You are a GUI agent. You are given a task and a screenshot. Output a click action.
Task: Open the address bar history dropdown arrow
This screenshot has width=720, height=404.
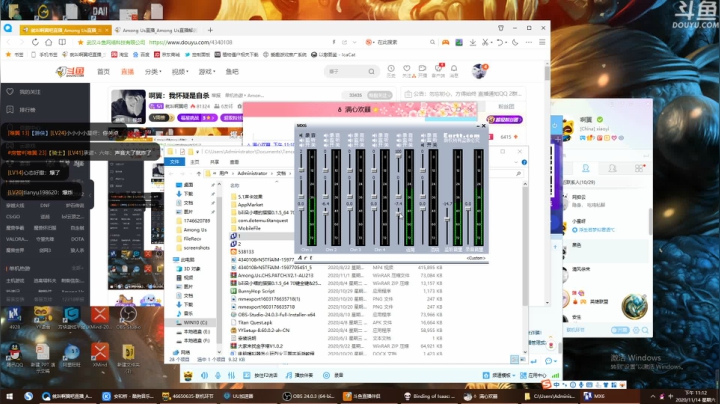coord(354,42)
